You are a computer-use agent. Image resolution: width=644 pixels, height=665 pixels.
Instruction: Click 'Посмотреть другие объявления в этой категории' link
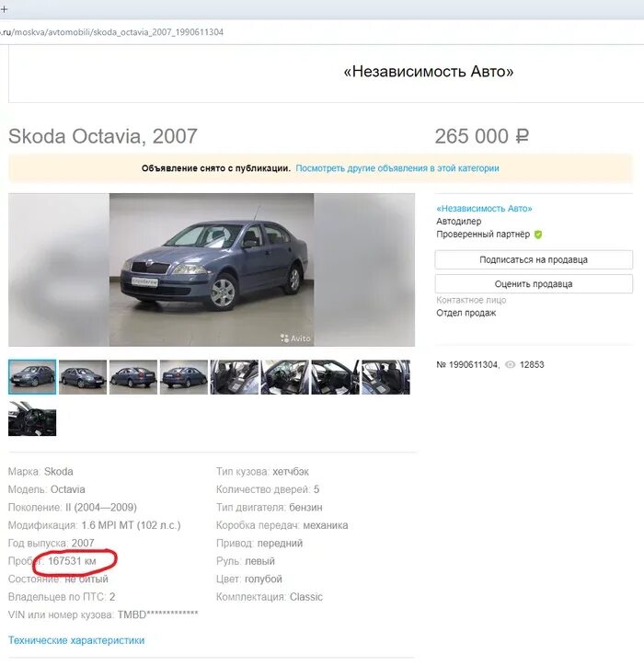pyautogui.click(x=397, y=168)
